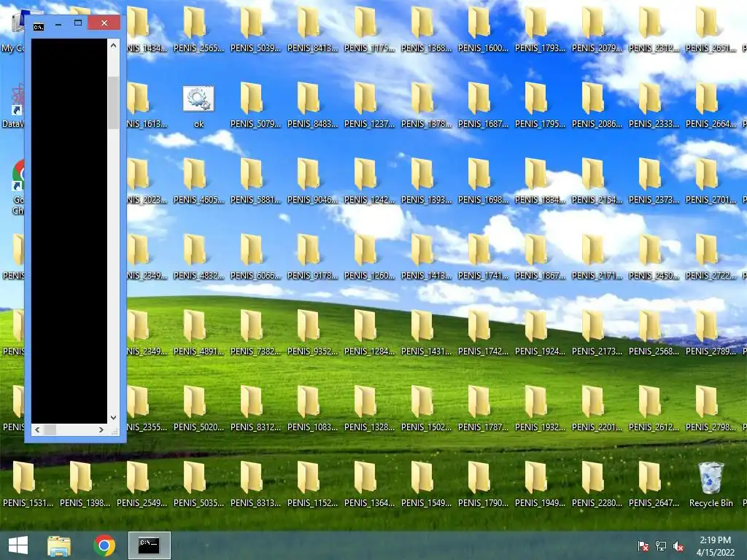This screenshot has width=747, height=560.
Task: Select folder PENIS_2079 on the desktop
Action: [597, 29]
